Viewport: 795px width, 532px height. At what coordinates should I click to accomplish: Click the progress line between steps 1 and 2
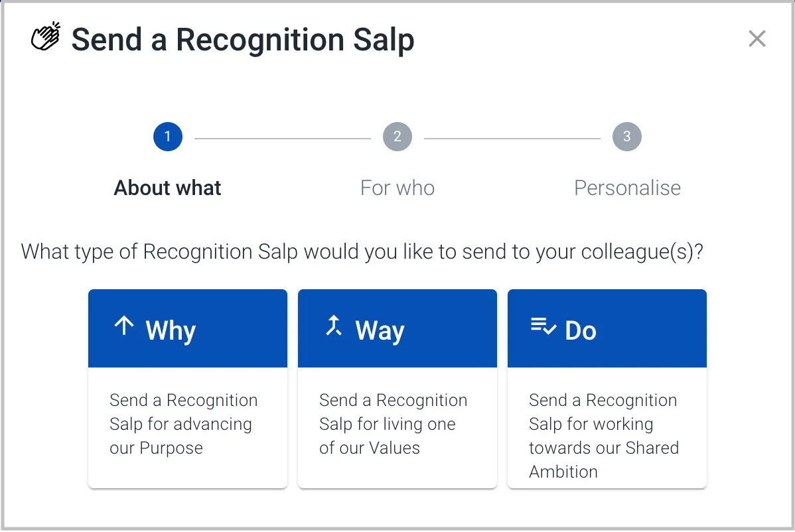click(x=283, y=138)
